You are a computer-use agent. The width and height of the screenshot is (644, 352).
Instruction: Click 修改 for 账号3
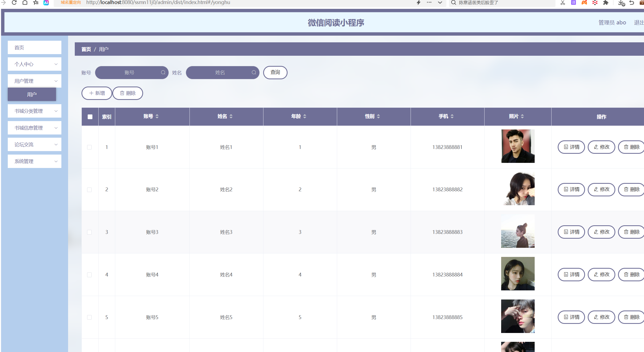601,232
